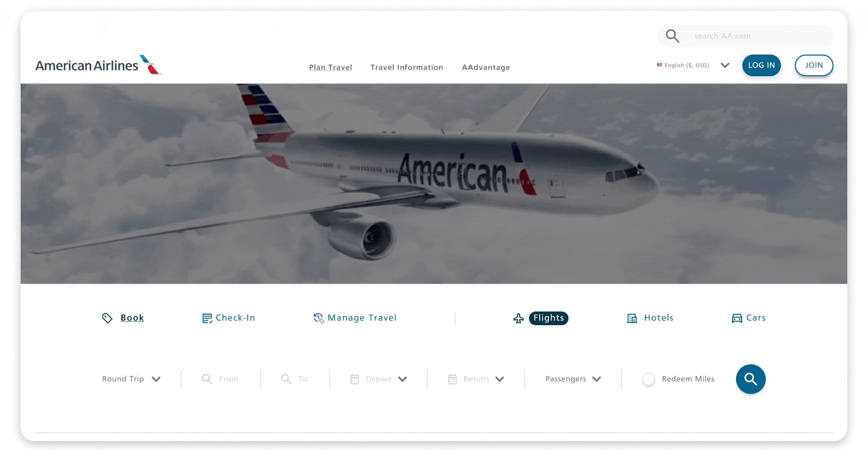Click the LOG IN button
This screenshot has width=868, height=450.
click(x=761, y=65)
